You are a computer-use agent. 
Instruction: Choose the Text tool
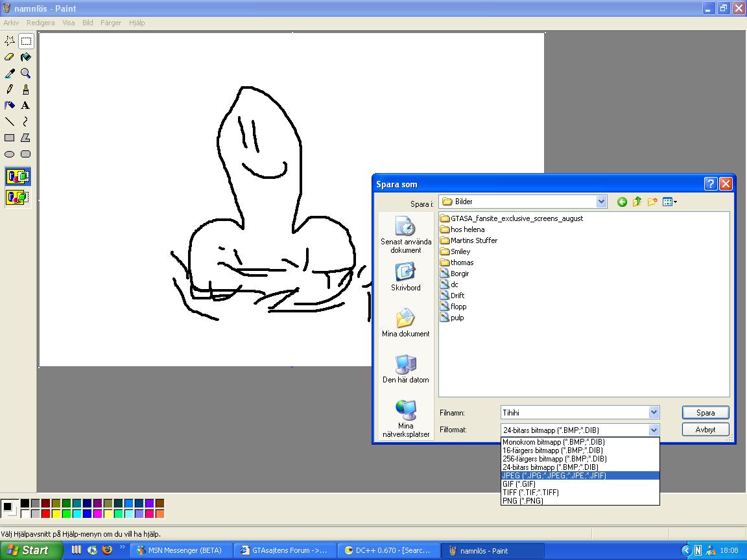click(26, 105)
